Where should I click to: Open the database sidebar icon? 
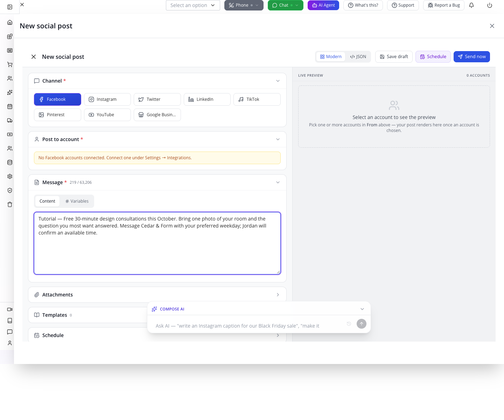(x=10, y=162)
